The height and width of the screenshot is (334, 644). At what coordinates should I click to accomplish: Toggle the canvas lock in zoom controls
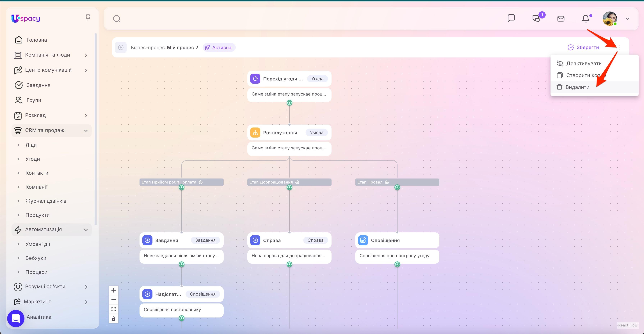(x=113, y=318)
